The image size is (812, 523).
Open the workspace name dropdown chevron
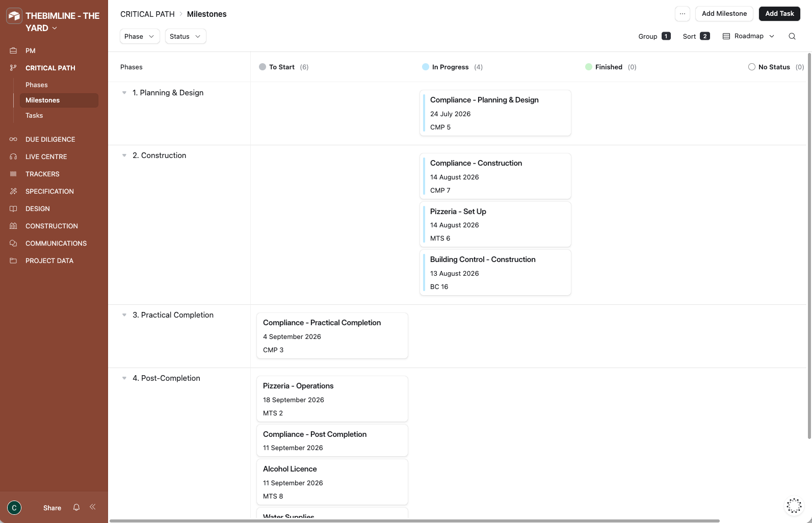[x=55, y=28]
